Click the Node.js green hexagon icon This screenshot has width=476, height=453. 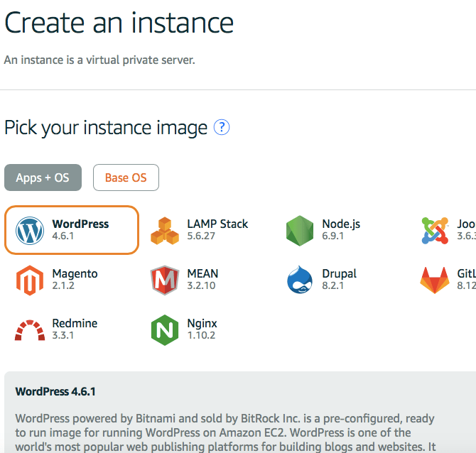click(x=300, y=231)
